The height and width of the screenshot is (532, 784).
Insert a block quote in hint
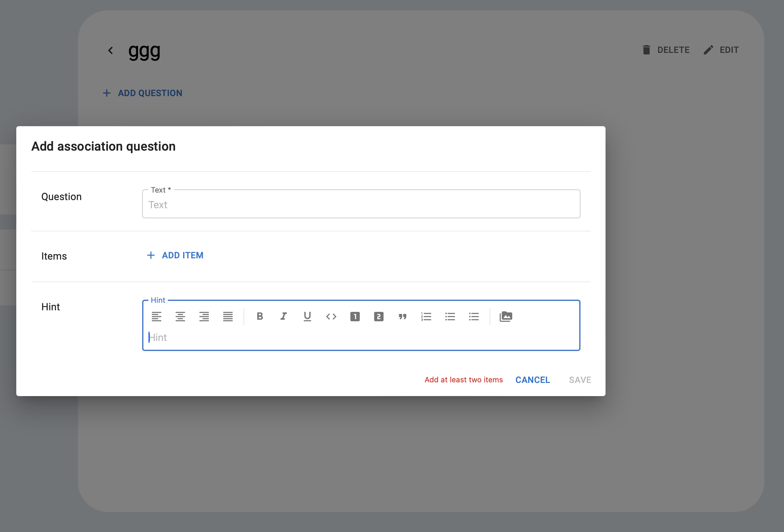click(402, 317)
